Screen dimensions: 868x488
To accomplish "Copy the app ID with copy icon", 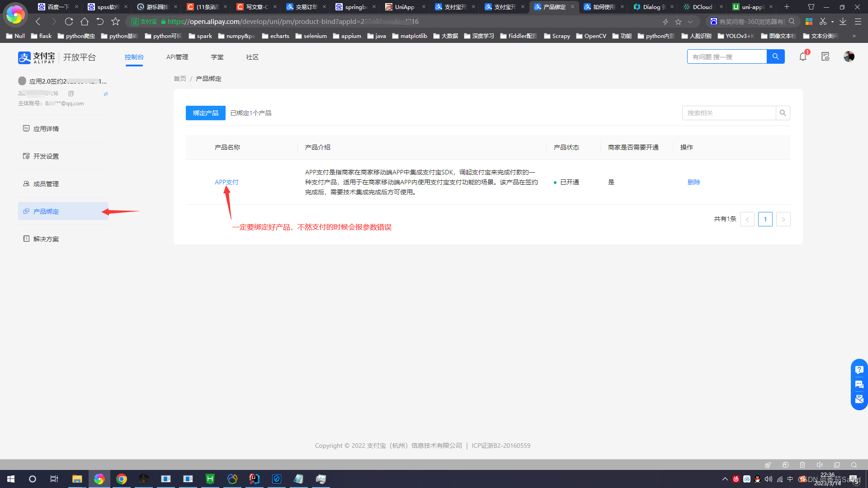I will 71,94.
